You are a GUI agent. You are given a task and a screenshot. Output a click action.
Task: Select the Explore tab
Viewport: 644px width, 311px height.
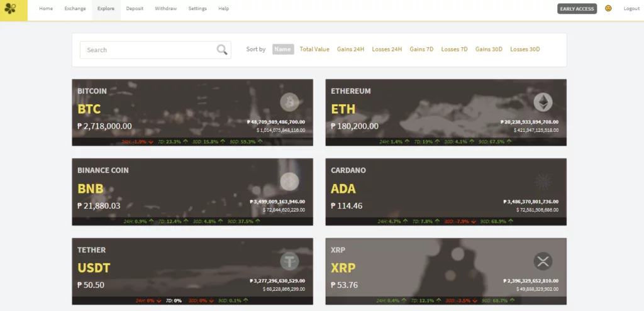106,9
